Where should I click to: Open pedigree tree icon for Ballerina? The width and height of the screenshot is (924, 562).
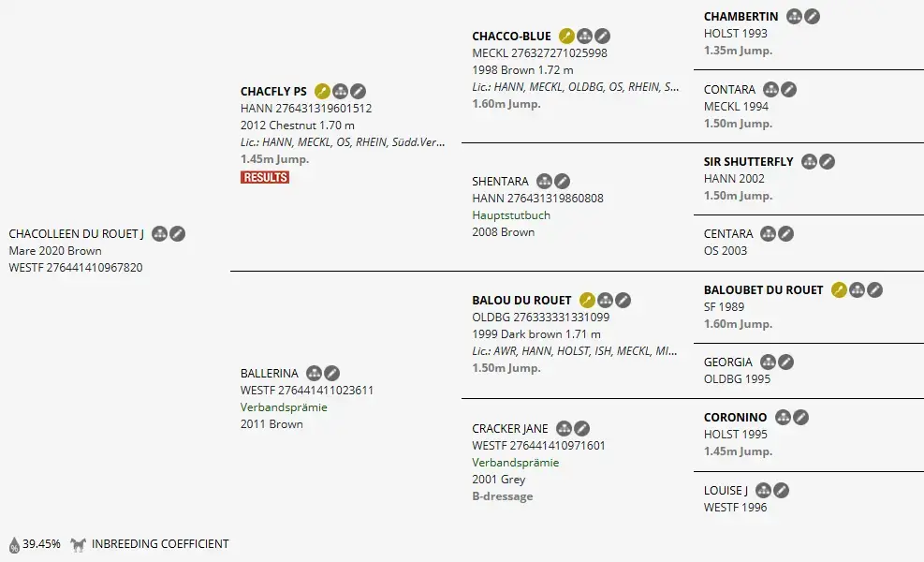pyautogui.click(x=315, y=374)
